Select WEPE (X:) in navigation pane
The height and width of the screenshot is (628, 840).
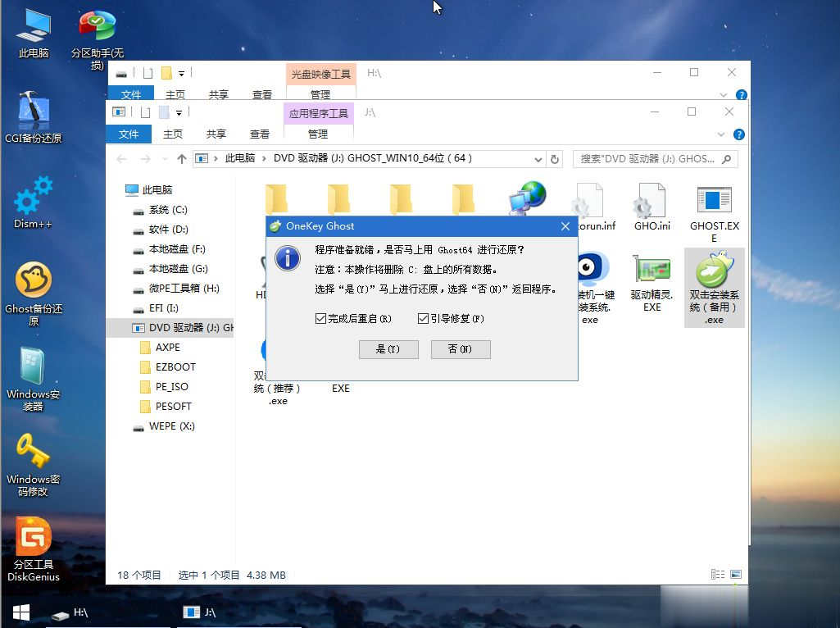(x=171, y=426)
